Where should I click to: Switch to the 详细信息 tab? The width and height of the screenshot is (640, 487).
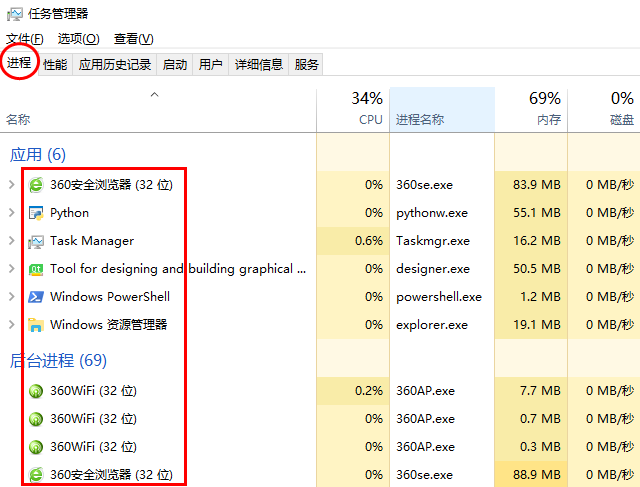point(258,65)
